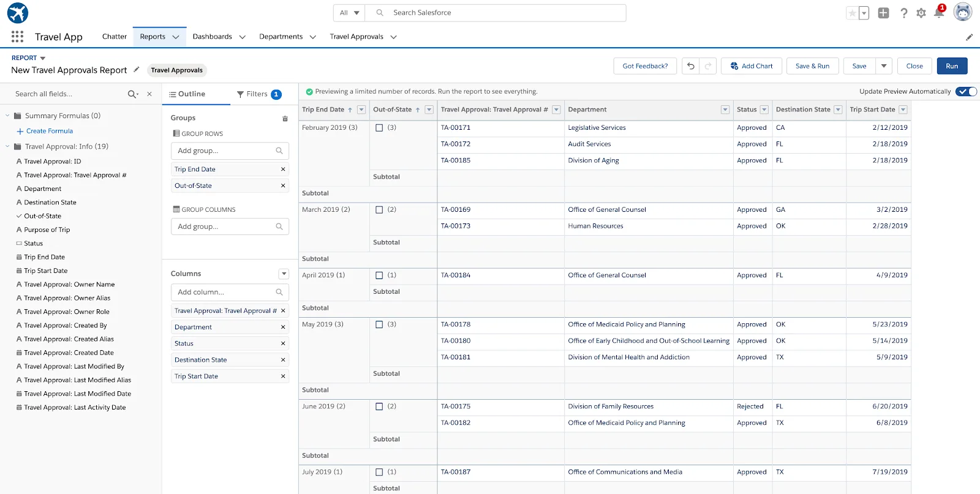
Task: Click the Create Formula link
Action: click(49, 131)
